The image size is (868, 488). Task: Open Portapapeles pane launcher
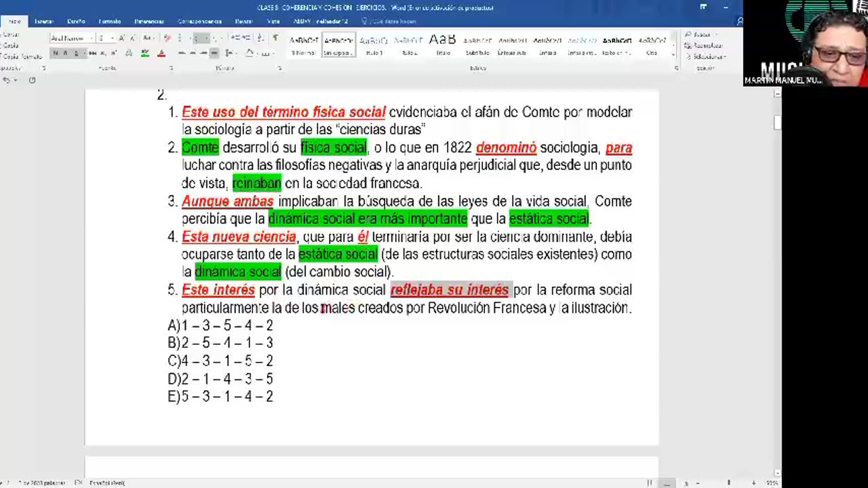[x=43, y=68]
